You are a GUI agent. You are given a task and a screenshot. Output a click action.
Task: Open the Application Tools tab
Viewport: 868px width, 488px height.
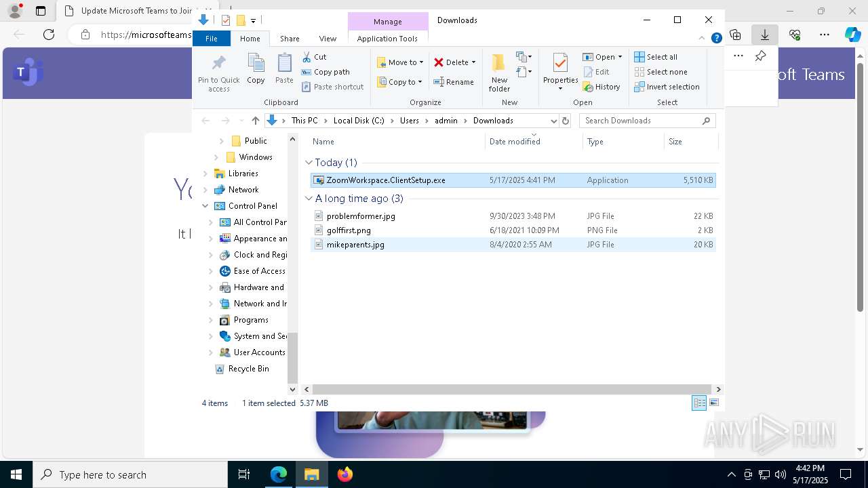[x=387, y=39]
